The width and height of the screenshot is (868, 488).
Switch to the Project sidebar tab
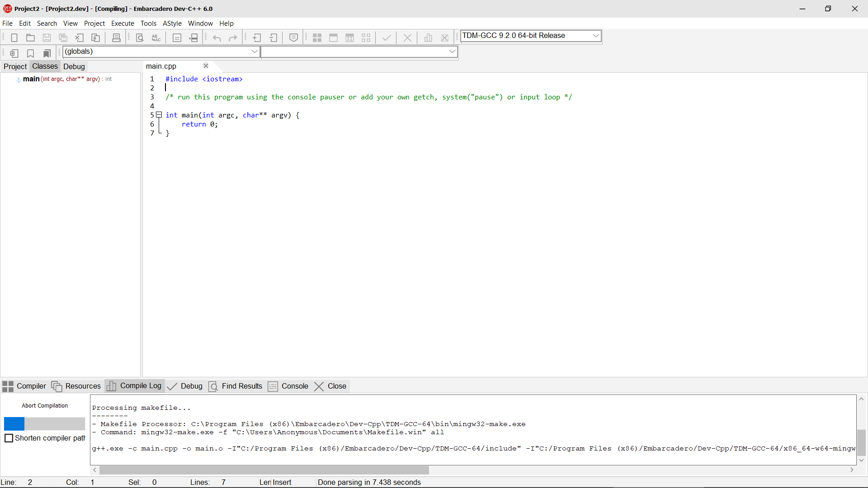[15, 66]
